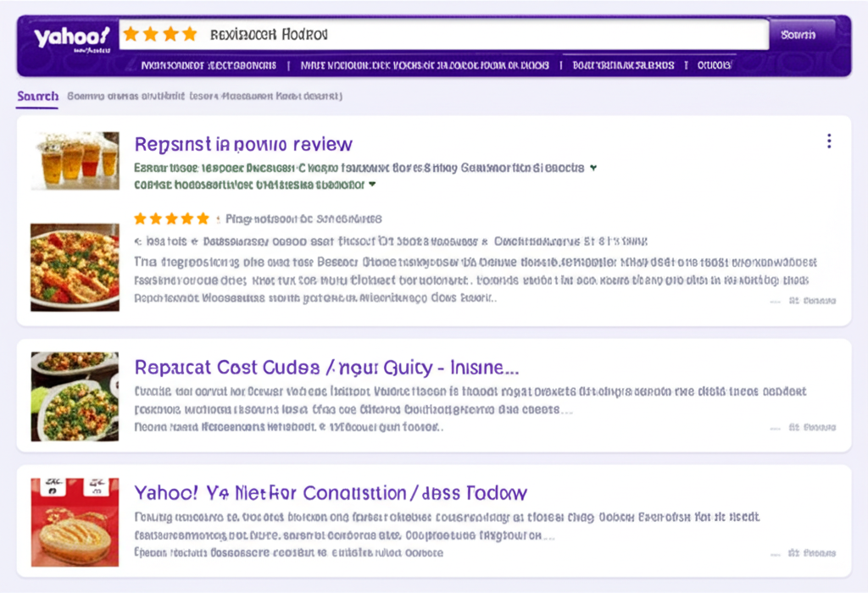Select the Search tab below the header
868x593 pixels.
[37, 97]
